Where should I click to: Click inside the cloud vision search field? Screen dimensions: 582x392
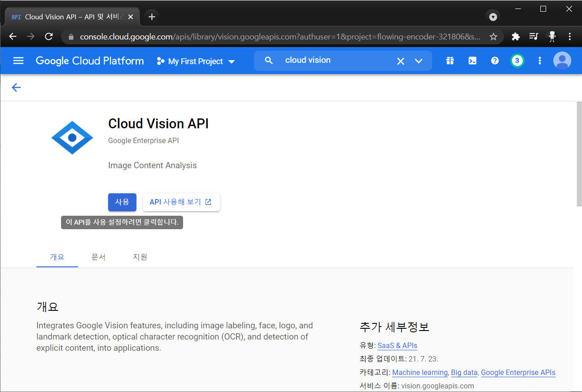coord(332,61)
